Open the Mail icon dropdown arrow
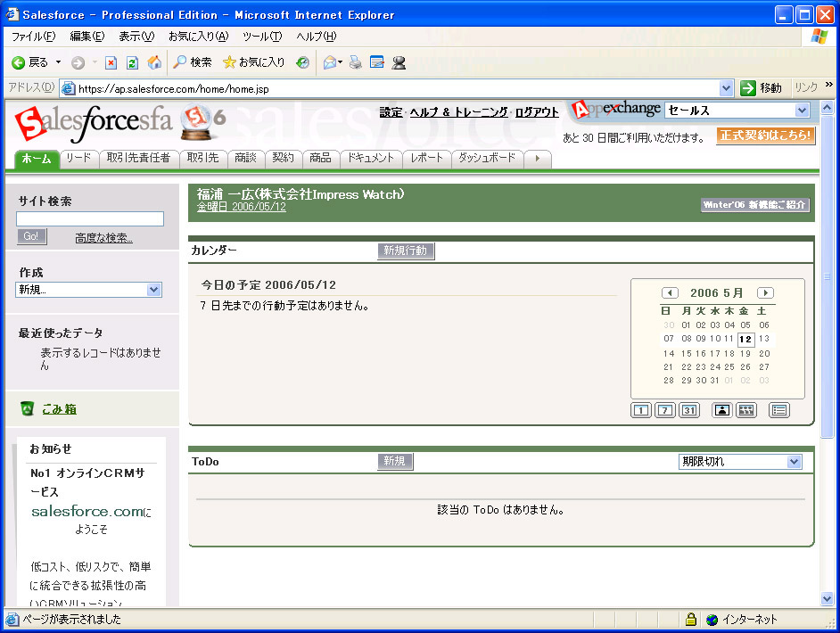Image resolution: width=840 pixels, height=633 pixels. point(340,62)
